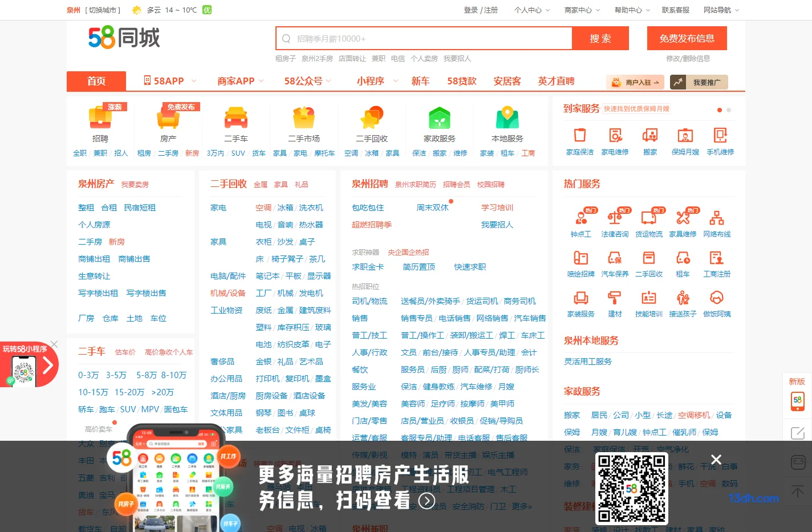
Task: Open the 接送孩子 child pickup icon
Action: coord(683,298)
